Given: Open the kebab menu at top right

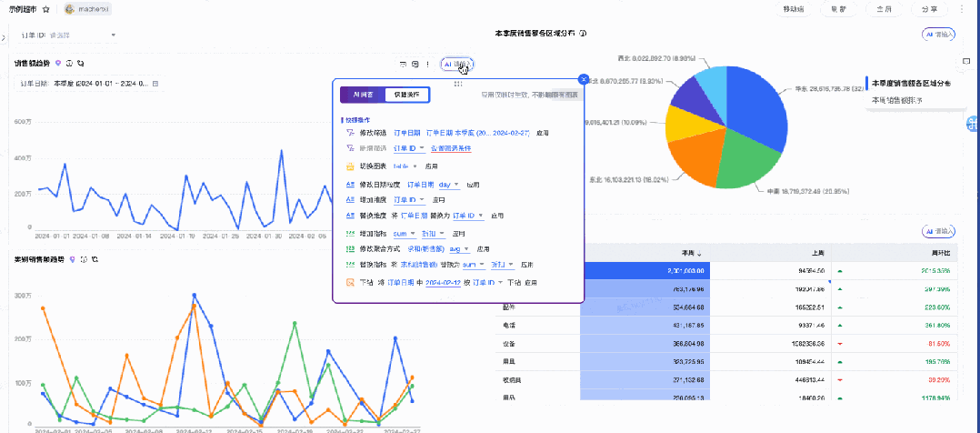Looking at the screenshot, I should [x=961, y=9].
